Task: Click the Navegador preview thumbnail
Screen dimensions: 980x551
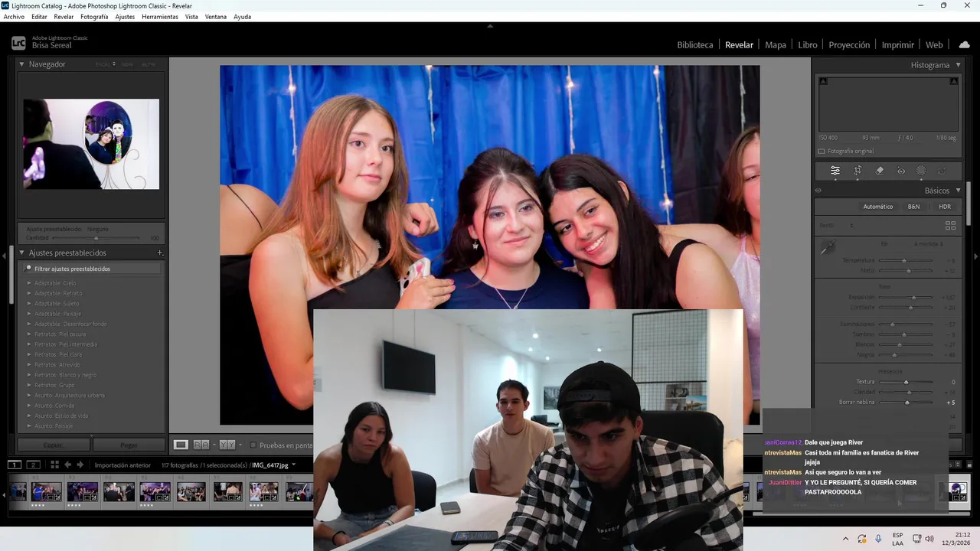Action: point(91,144)
